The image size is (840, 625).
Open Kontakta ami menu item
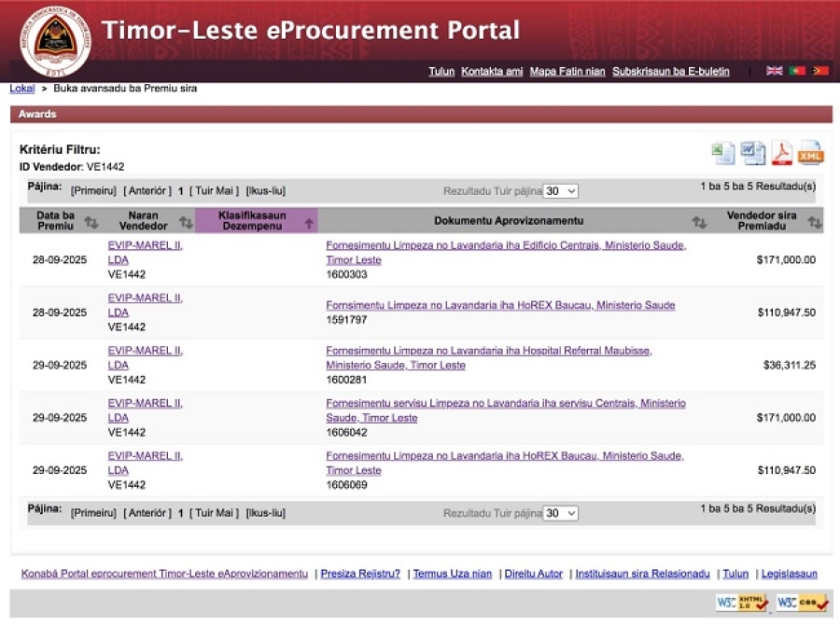tap(492, 72)
